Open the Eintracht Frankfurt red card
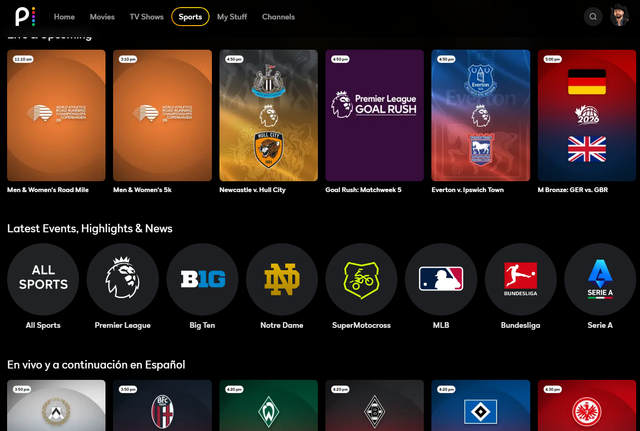This screenshot has height=431, width=640. (587, 405)
